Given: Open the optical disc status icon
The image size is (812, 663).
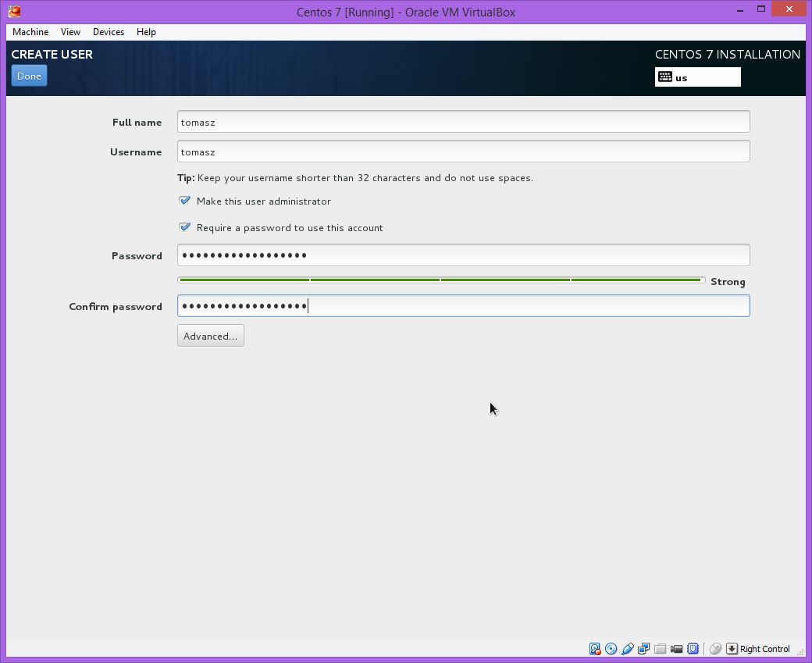Looking at the screenshot, I should point(611,648).
